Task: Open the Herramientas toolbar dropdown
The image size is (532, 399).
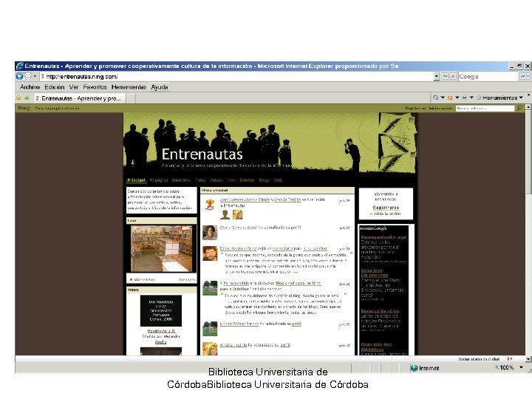Action: pos(499,98)
